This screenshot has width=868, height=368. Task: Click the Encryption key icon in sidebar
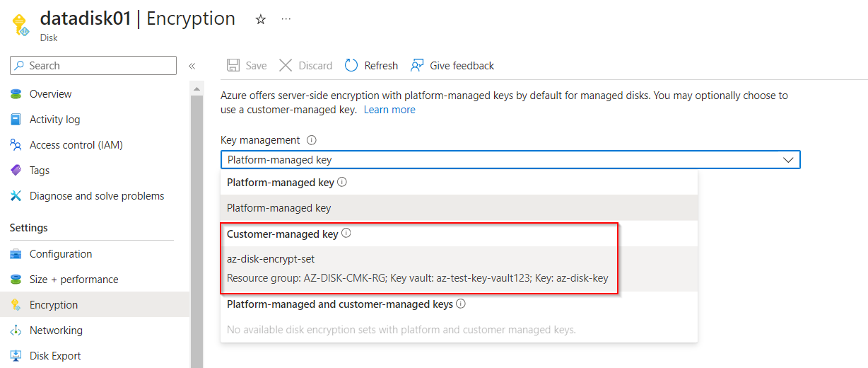pos(16,305)
